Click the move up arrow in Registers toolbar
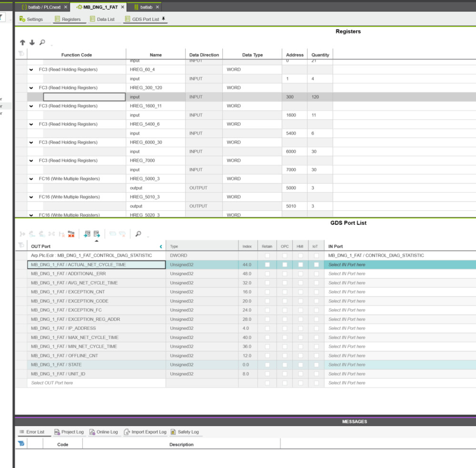Viewport: 476px width, 468px height. 22,43
